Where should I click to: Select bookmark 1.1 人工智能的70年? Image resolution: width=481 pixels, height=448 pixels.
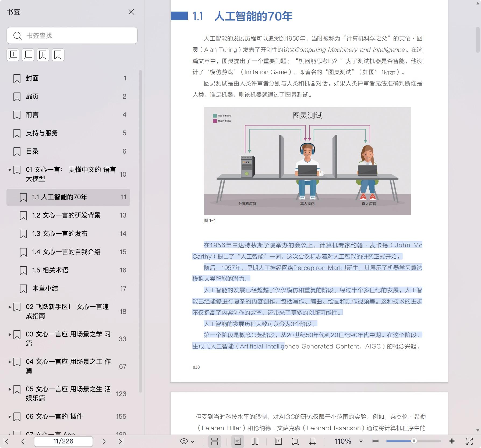pyautogui.click(x=68, y=197)
